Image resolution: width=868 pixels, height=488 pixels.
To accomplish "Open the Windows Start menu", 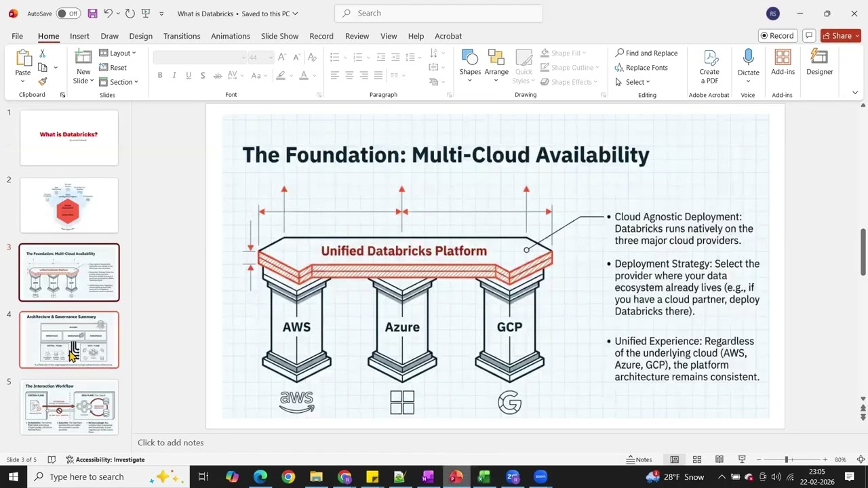I will point(14,476).
